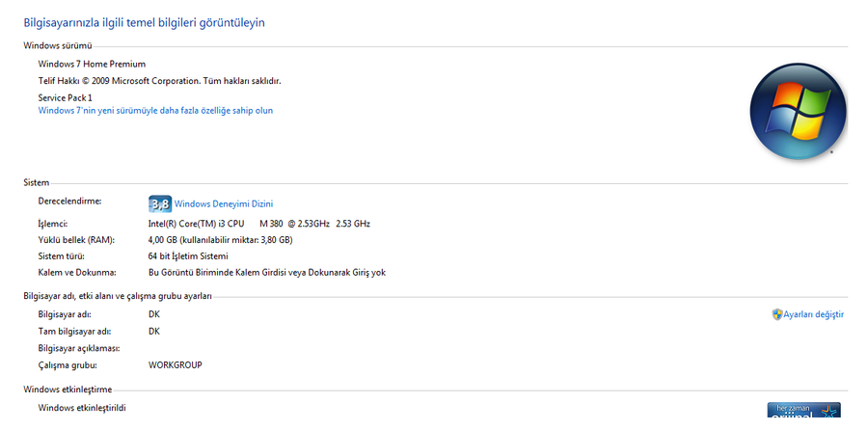Screen dimensions: 868x430
Task: Click the shield icon beside Ayarları değiştir
Action: tap(777, 314)
